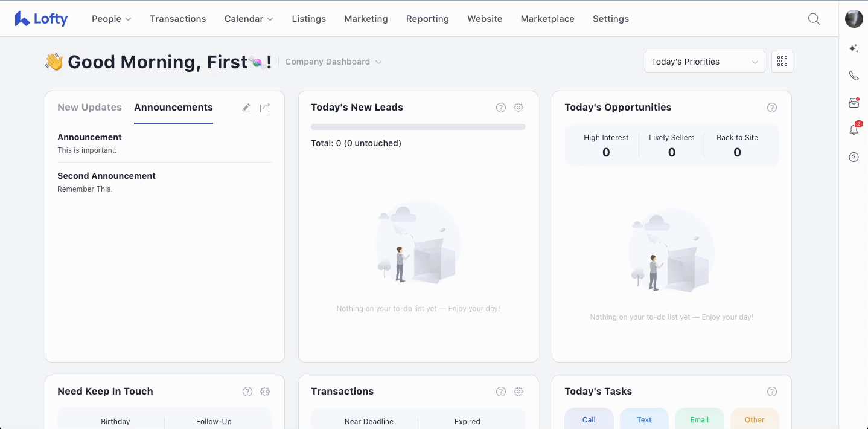Switch to the New Updates tab
868x429 pixels.
point(89,108)
